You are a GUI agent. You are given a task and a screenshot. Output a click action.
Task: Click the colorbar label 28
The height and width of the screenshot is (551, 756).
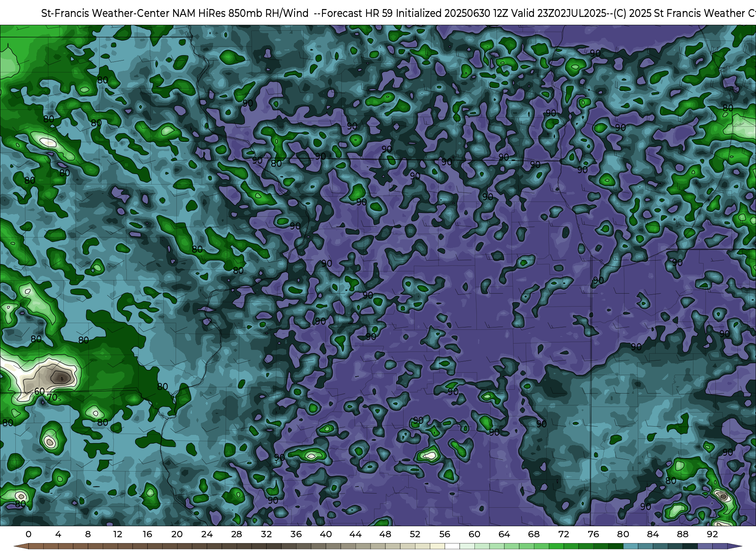point(237,534)
